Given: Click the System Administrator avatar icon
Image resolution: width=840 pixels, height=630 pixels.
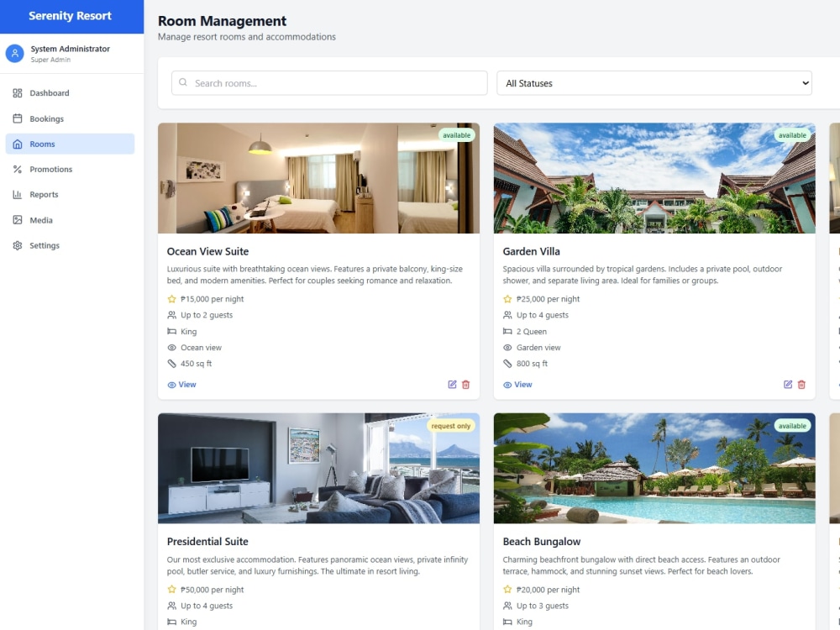Looking at the screenshot, I should click(15, 53).
